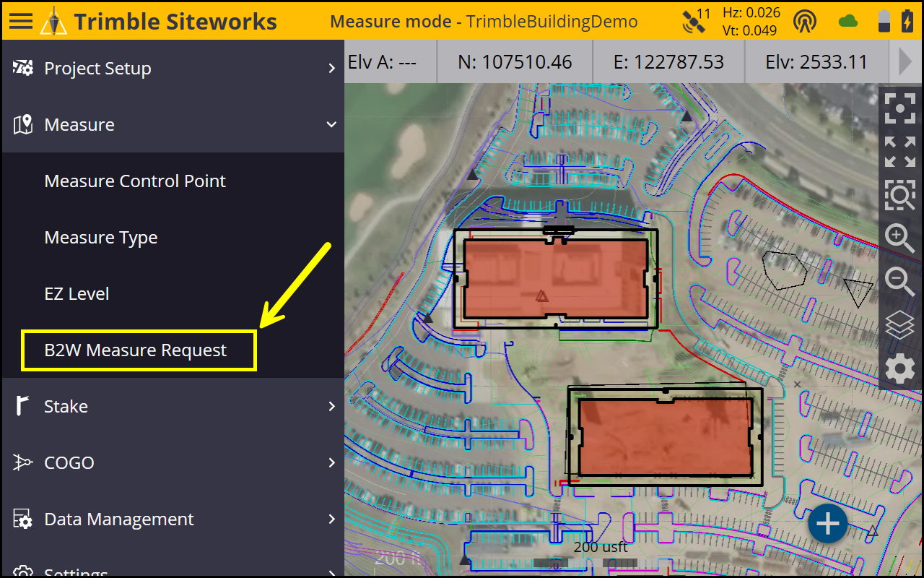Open the map layers manager
The image size is (924, 578).
click(x=899, y=326)
